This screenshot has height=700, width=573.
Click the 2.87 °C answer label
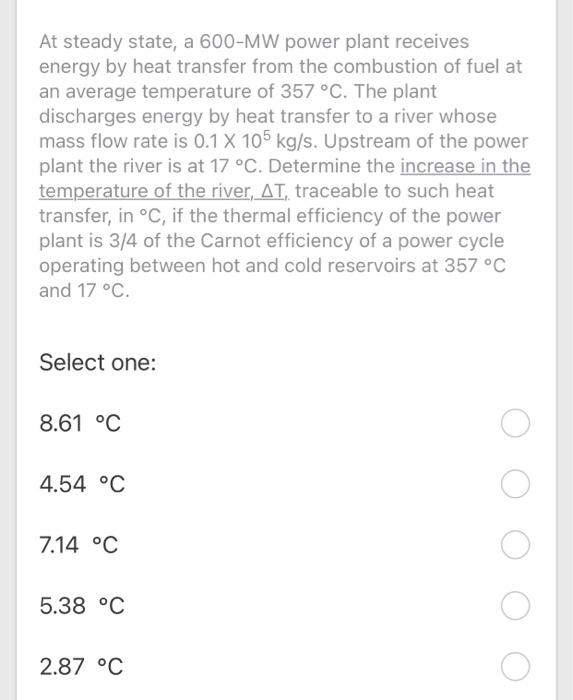click(x=81, y=667)
